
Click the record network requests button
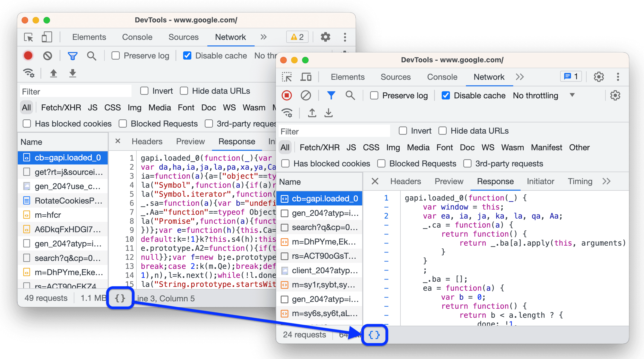[287, 95]
